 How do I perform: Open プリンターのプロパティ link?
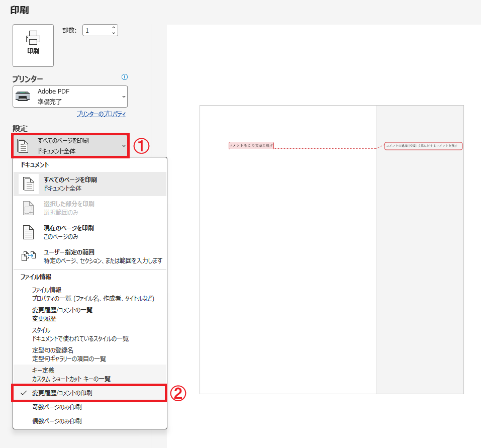coord(102,114)
